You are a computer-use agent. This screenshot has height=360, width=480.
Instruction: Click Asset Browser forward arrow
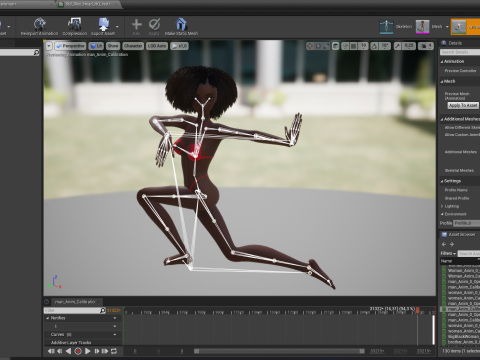coord(452,244)
